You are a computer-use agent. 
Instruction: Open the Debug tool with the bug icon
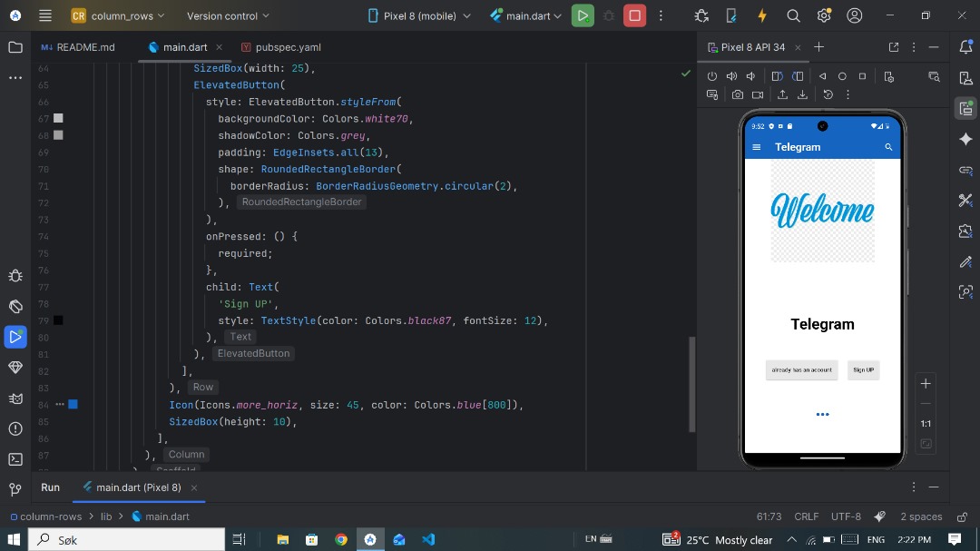[x=15, y=275]
